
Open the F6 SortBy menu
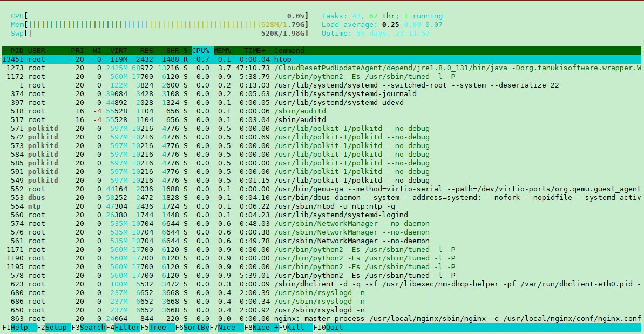click(192, 328)
